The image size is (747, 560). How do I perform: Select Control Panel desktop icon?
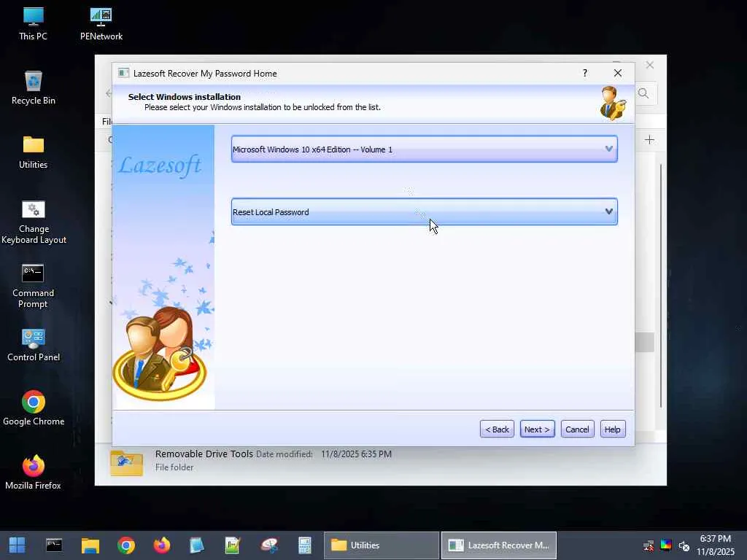34,345
